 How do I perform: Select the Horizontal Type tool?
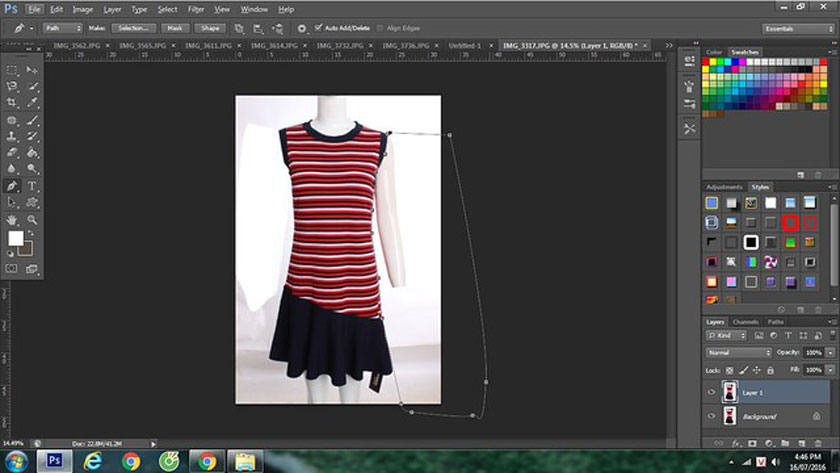pyautogui.click(x=32, y=186)
